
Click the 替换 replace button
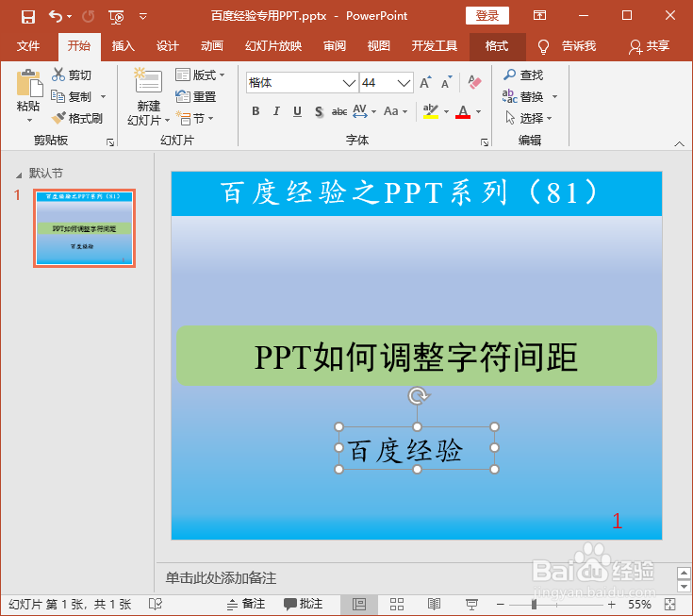(523, 96)
